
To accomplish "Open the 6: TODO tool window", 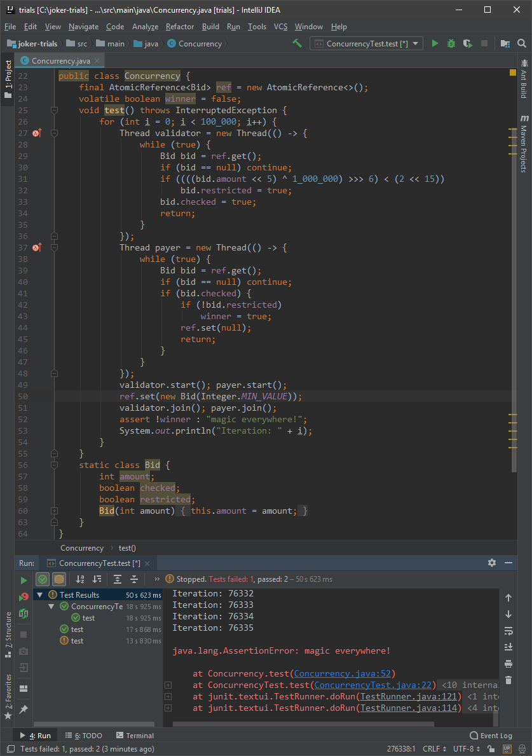I will click(x=84, y=735).
